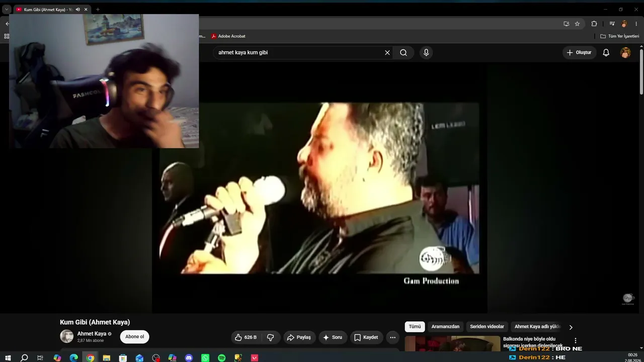Open the tab search dropdown arrow
The image size is (644, 362).
[x=7, y=10]
